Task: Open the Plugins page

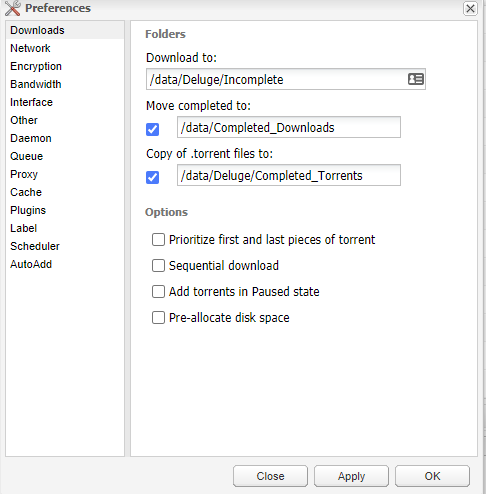Action: [x=65, y=210]
